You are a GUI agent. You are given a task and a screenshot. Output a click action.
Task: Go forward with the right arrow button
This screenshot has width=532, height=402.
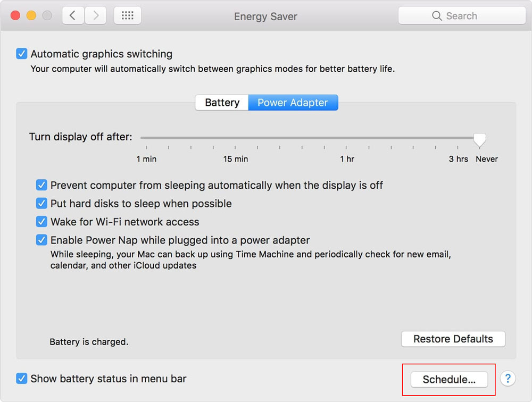(x=95, y=16)
